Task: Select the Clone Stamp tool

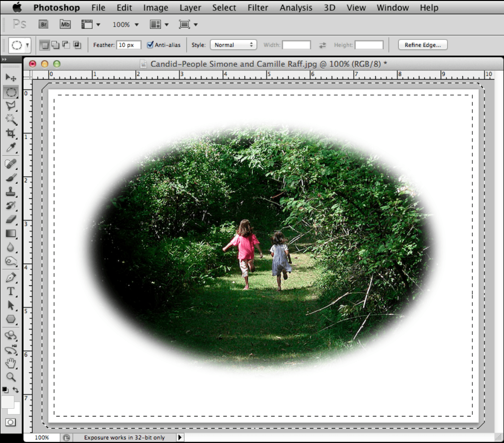Action: [x=11, y=192]
